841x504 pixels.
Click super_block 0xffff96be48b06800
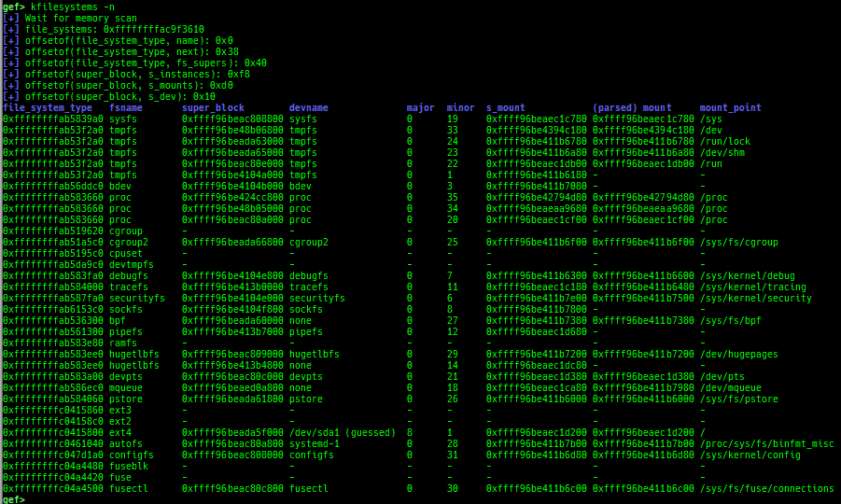232,131
